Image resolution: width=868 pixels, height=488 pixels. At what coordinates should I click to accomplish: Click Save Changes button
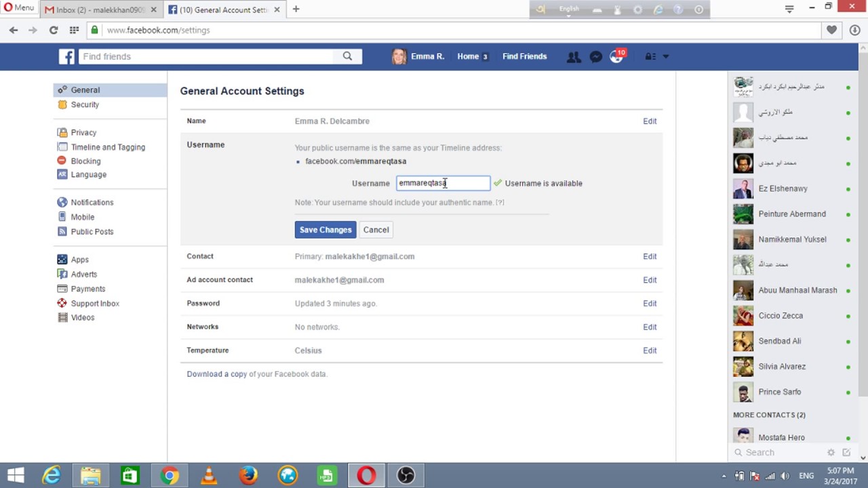[x=325, y=230]
